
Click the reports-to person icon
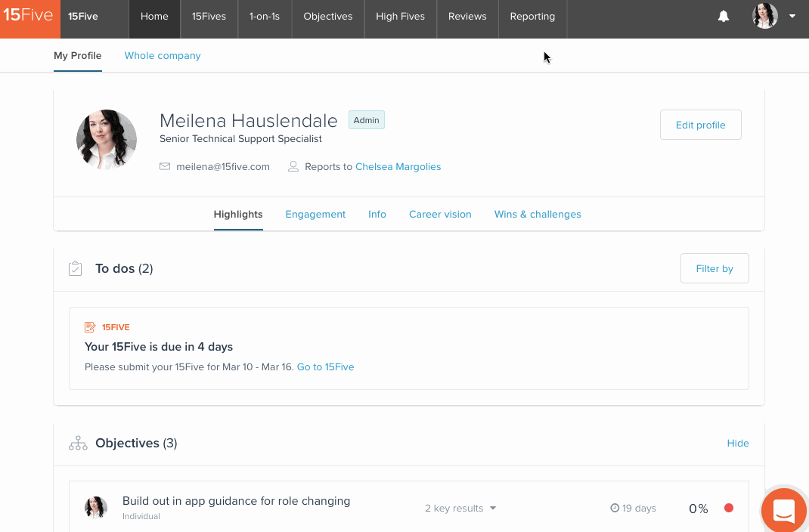click(293, 166)
